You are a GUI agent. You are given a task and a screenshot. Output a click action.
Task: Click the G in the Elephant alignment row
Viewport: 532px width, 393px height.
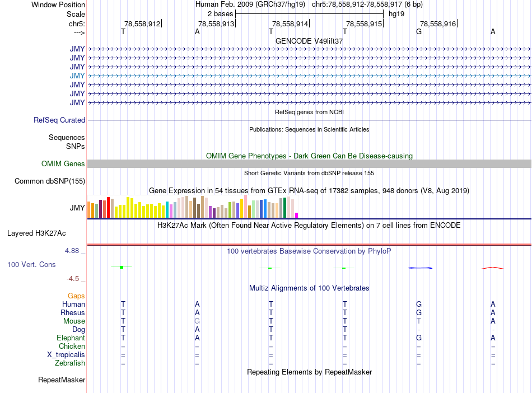[x=419, y=338]
